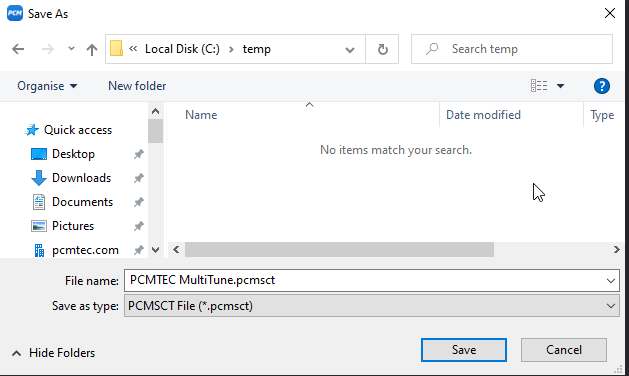Refresh the temp folder listing
Viewport: 629px width, 376px height.
pos(383,49)
